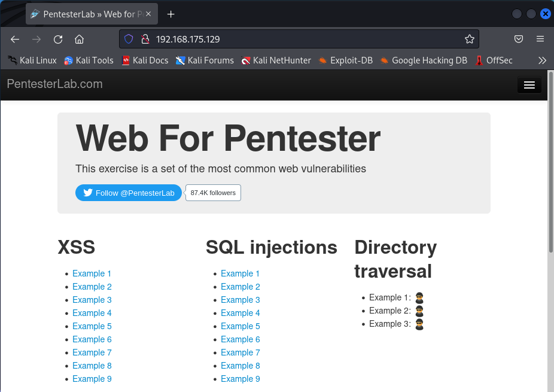Image resolution: width=554 pixels, height=392 pixels.
Task: Open Save to Pocket icon
Action: (518, 39)
